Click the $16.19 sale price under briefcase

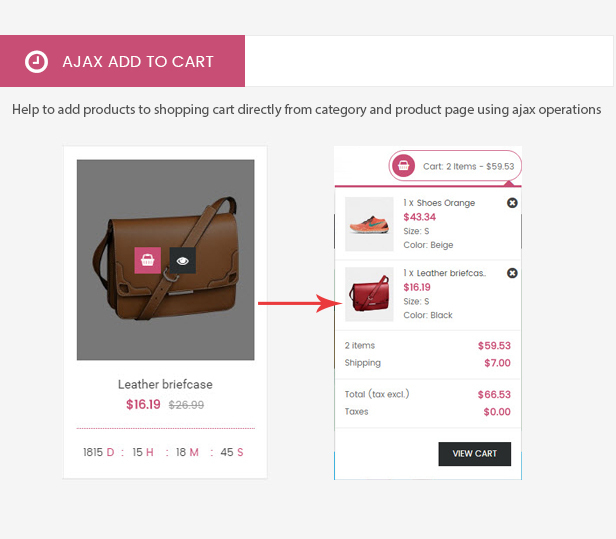click(x=143, y=404)
